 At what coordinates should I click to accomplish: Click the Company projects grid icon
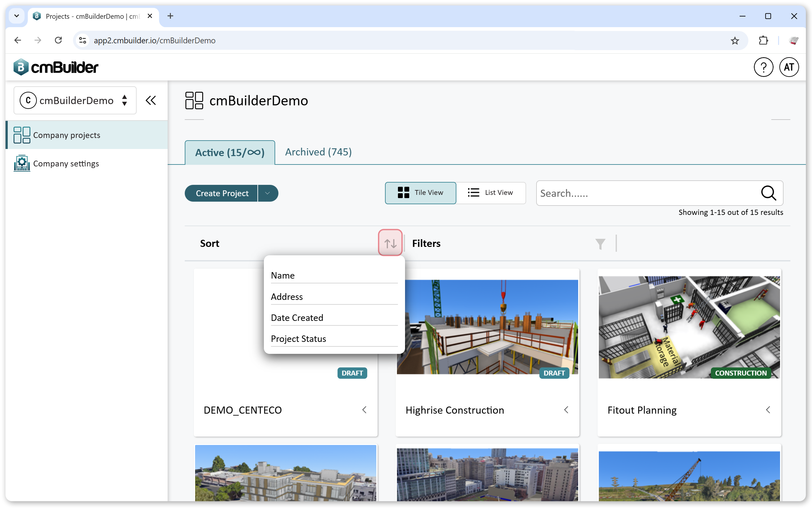[x=22, y=135]
